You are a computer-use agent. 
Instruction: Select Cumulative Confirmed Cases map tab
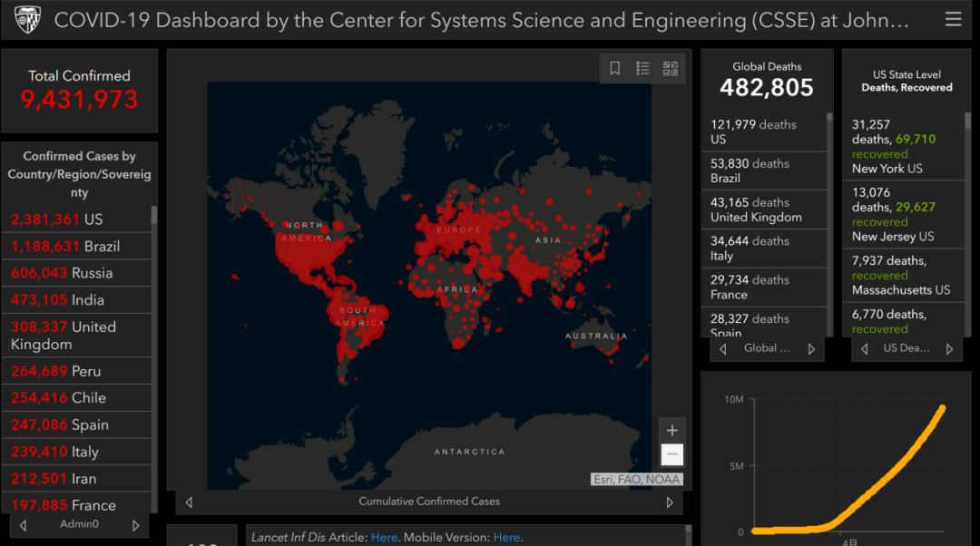point(429,501)
